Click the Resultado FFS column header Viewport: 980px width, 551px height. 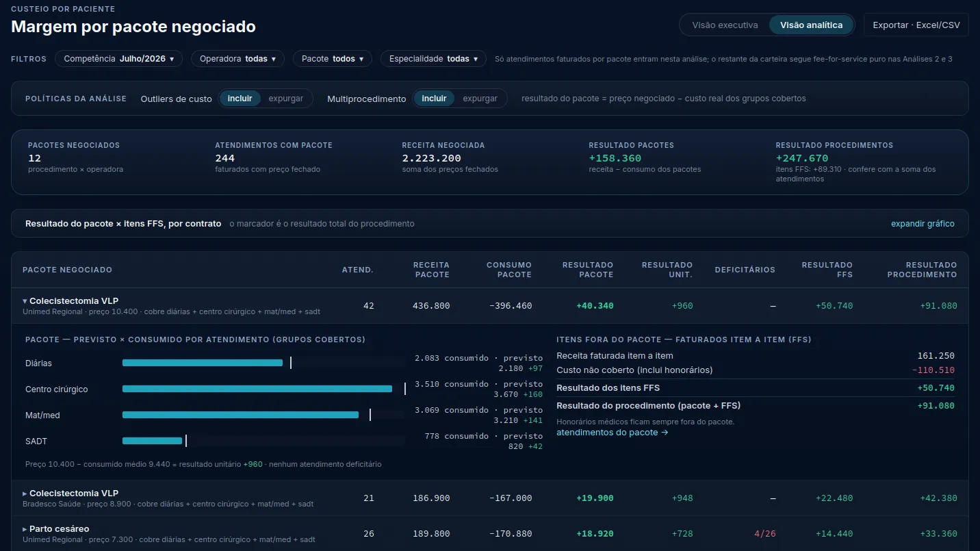(x=827, y=270)
